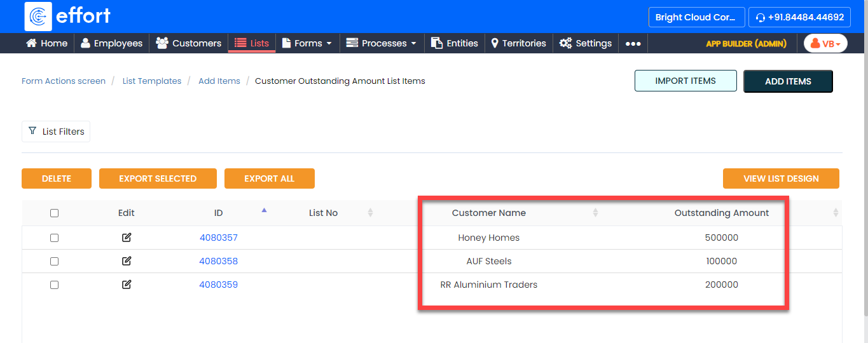The height and width of the screenshot is (343, 868).
Task: Open the Territories menu item
Action: coord(518,43)
